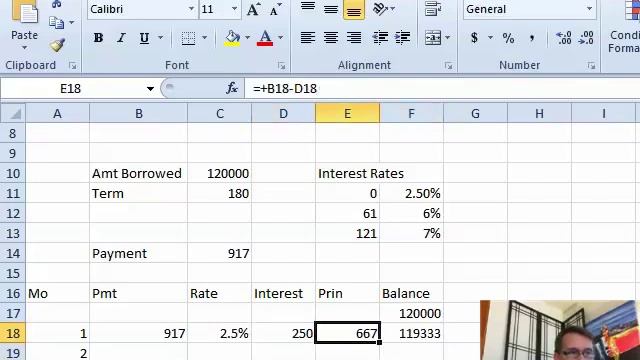
Task: Click Decrease Decimal icon
Action: pyautogui.click(x=586, y=38)
